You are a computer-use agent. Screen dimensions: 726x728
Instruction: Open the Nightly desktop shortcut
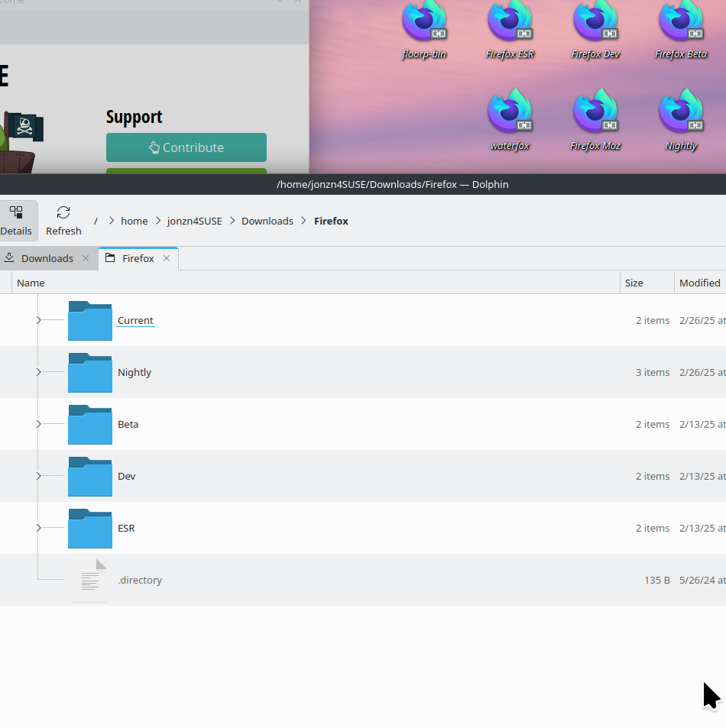pyautogui.click(x=681, y=115)
